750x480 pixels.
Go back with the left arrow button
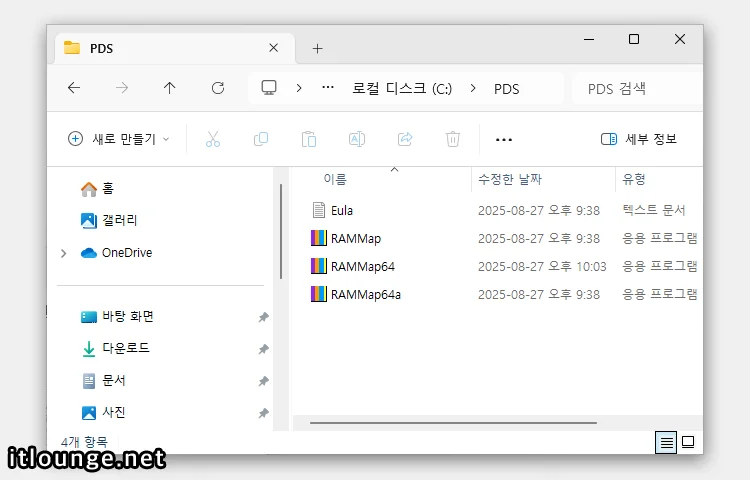74,87
